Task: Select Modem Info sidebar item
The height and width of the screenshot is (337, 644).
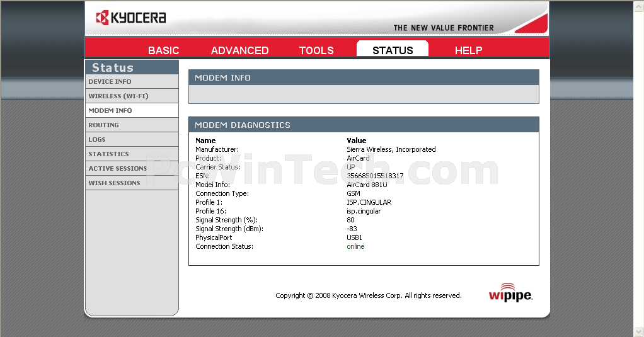Action: point(132,110)
